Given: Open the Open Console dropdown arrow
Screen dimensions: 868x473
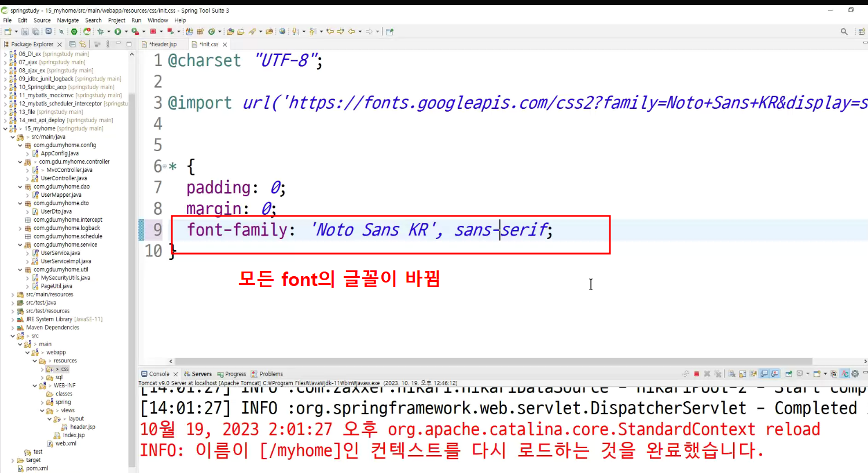Looking at the screenshot, I should coord(825,373).
